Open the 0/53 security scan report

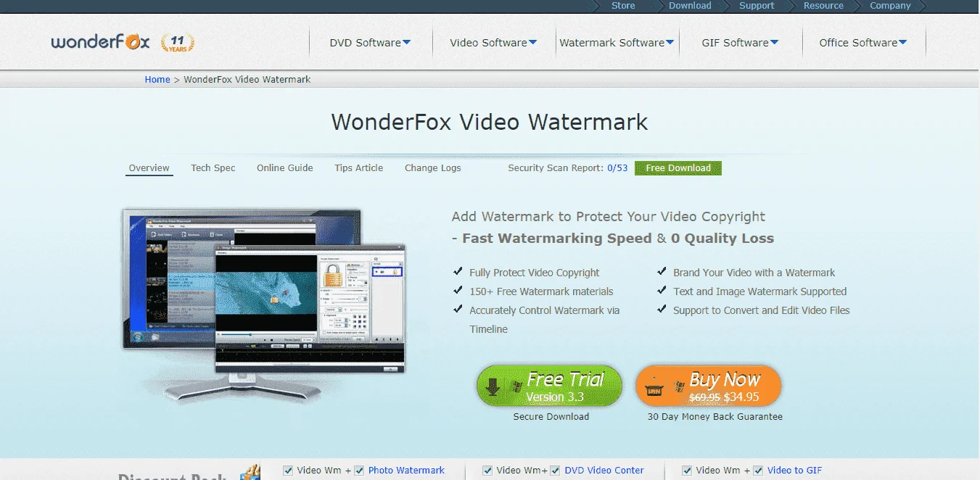617,168
